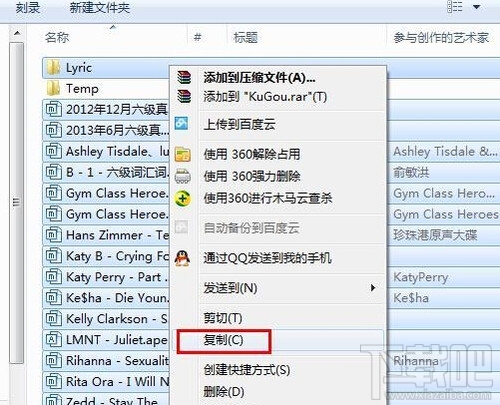Viewport: 500px width, 405px height.
Task: Click the audio icon beside Katy Perry file
Action: (x=54, y=277)
